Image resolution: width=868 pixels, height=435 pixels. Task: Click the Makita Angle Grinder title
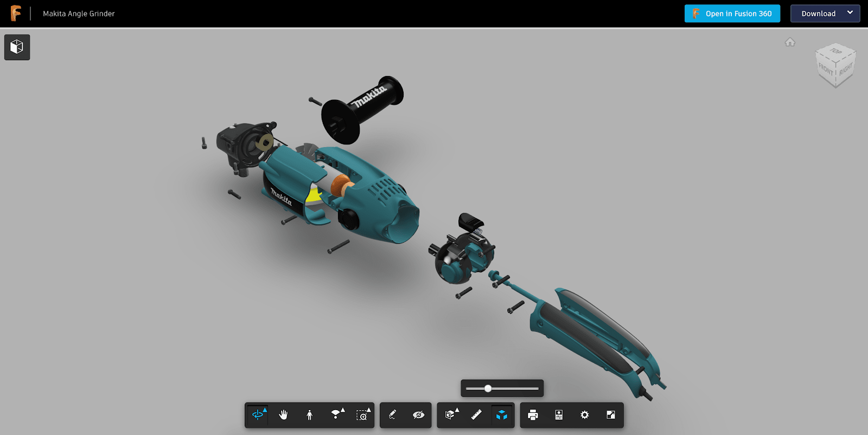click(79, 14)
